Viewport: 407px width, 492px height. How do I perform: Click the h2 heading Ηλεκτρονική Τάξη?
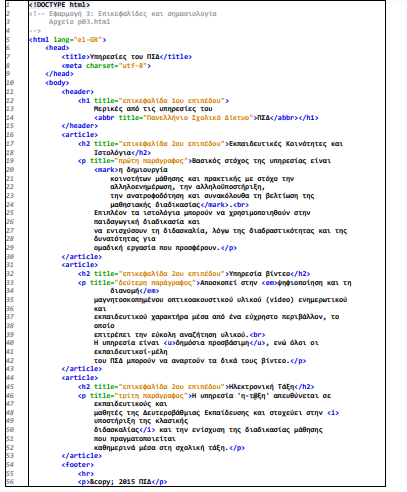[x=196, y=387]
